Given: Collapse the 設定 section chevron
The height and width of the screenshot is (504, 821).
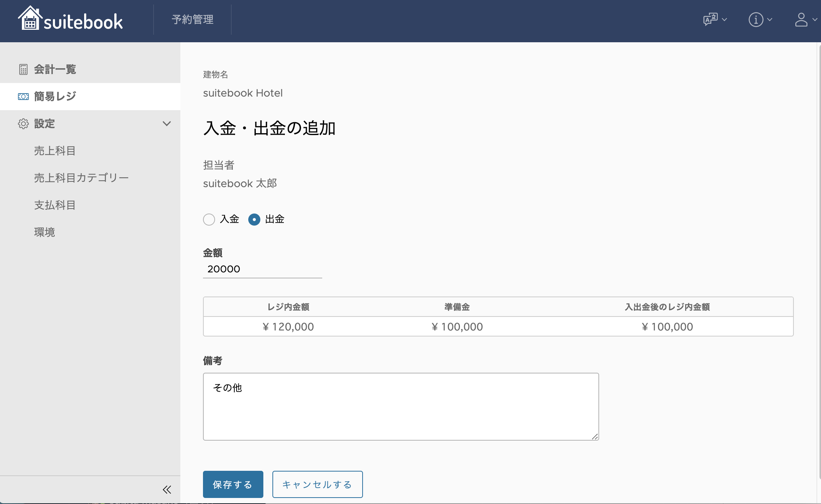Looking at the screenshot, I should [x=167, y=124].
